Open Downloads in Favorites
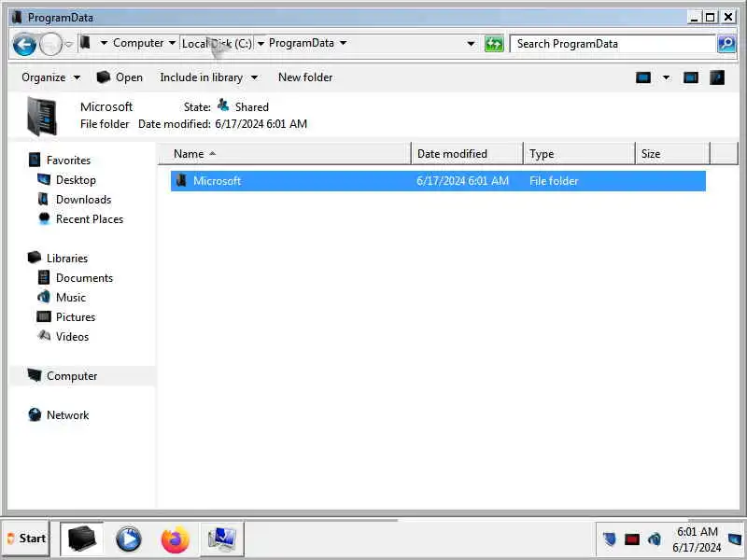Viewport: 747px width, 560px height. pyautogui.click(x=83, y=200)
